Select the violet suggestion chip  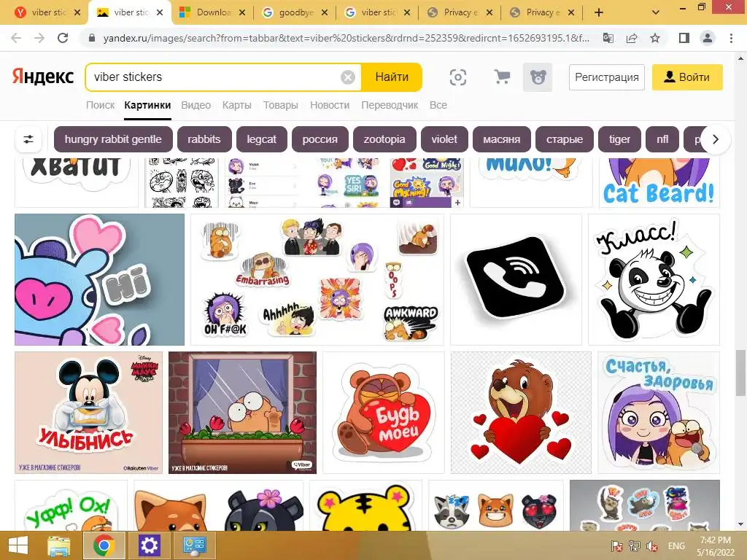[444, 139]
